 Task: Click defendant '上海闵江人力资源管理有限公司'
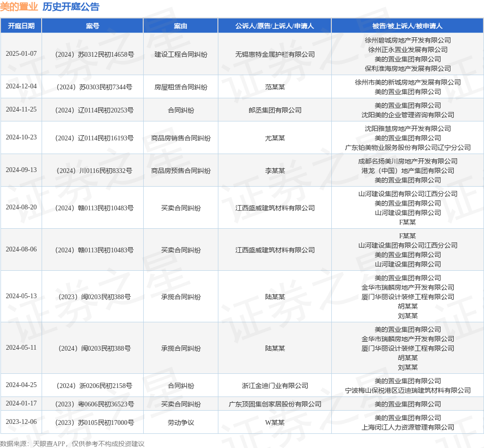(408, 427)
